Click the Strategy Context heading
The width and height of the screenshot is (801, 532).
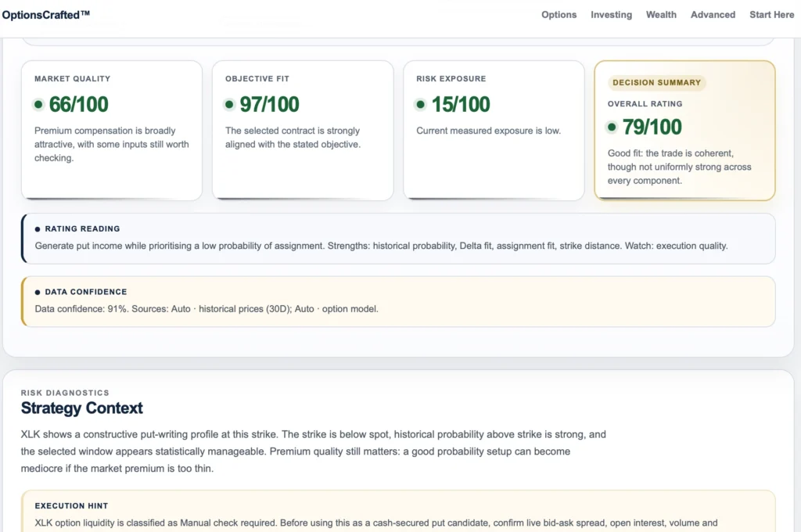click(81, 408)
